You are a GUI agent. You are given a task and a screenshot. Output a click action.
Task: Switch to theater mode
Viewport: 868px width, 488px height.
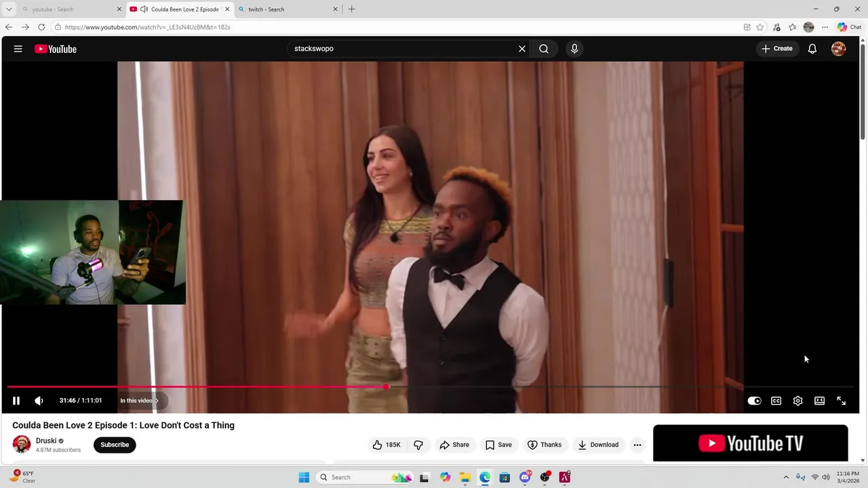point(820,401)
